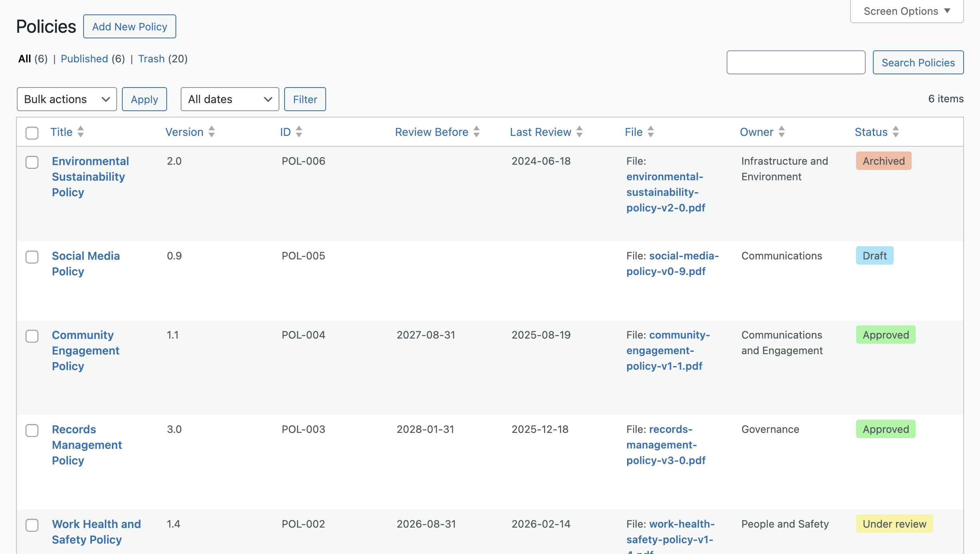This screenshot has height=554, width=980.
Task: Click the sort arrows beside ID
Action: [299, 132]
